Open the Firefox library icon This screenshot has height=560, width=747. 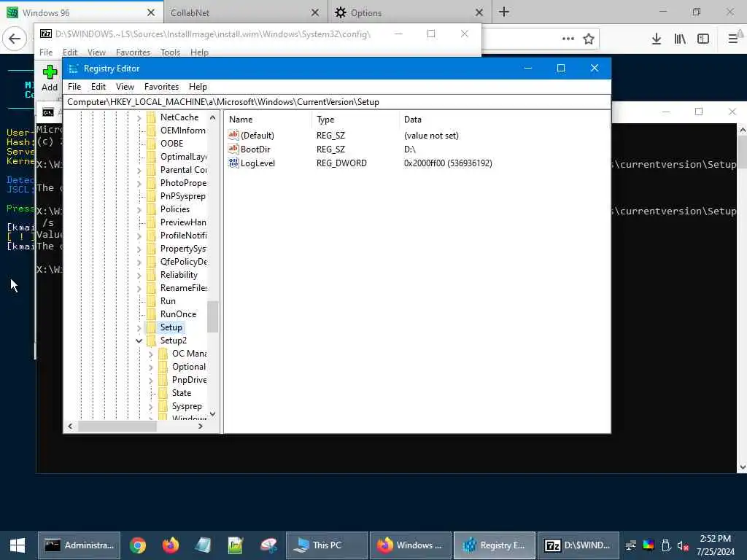[680, 39]
